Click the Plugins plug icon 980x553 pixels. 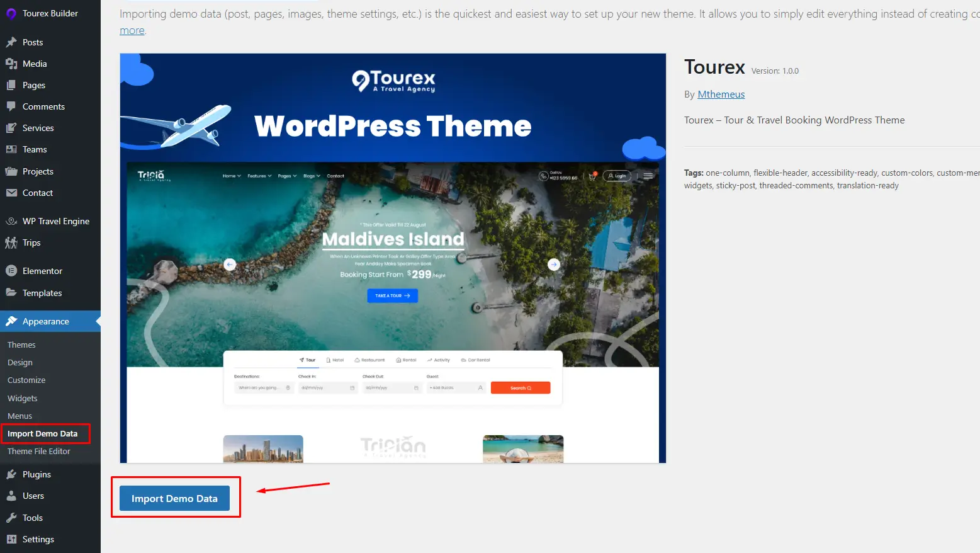[11, 474]
